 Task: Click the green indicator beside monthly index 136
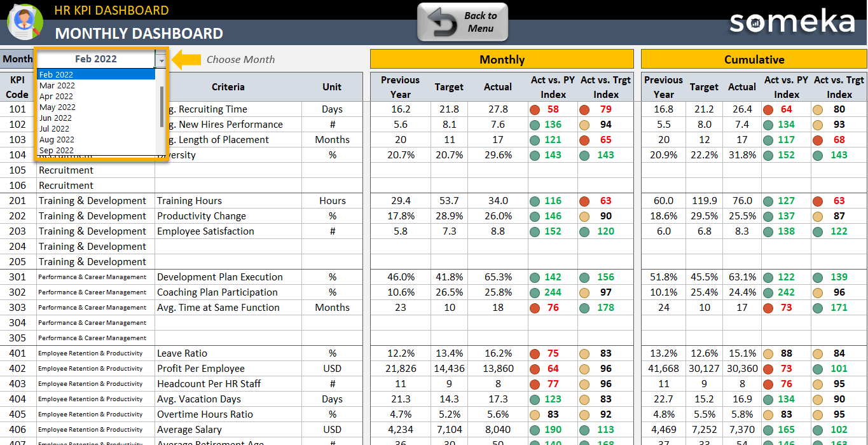pos(535,125)
